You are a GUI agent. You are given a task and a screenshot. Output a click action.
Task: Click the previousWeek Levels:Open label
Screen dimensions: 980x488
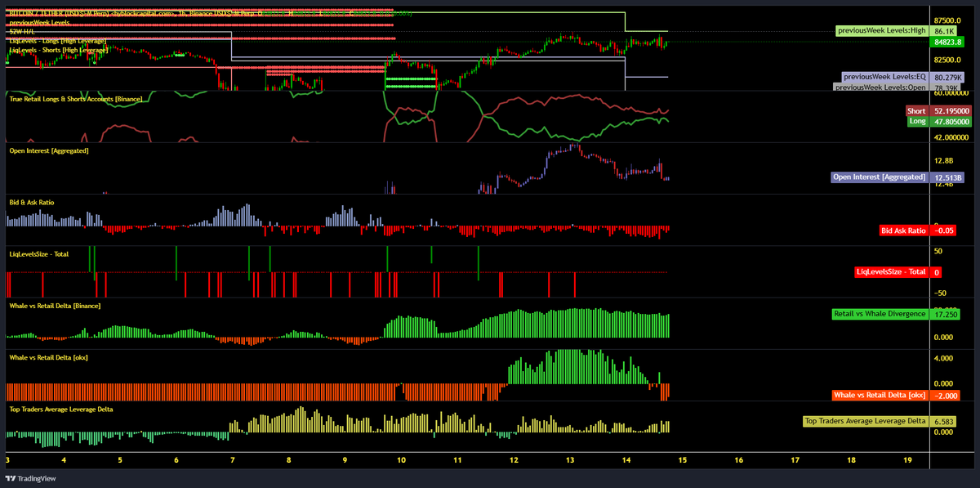(x=881, y=87)
